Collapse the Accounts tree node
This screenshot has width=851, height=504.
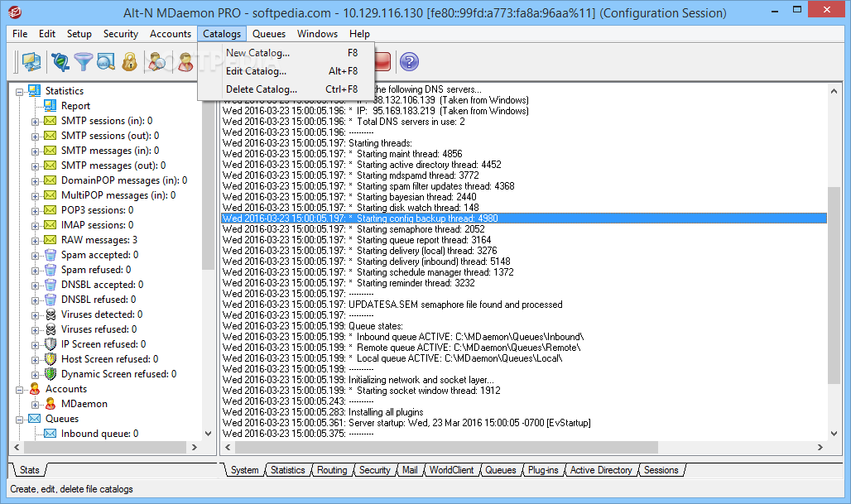[x=20, y=390]
